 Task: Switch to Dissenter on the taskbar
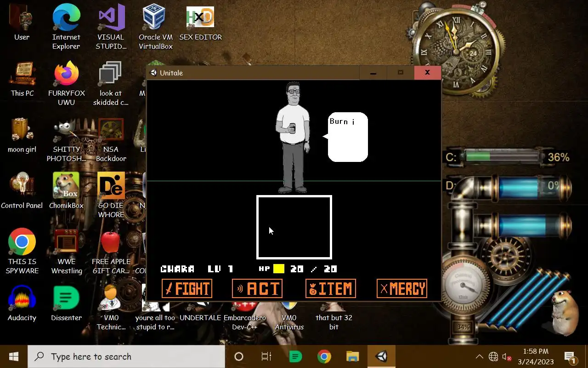click(x=295, y=356)
